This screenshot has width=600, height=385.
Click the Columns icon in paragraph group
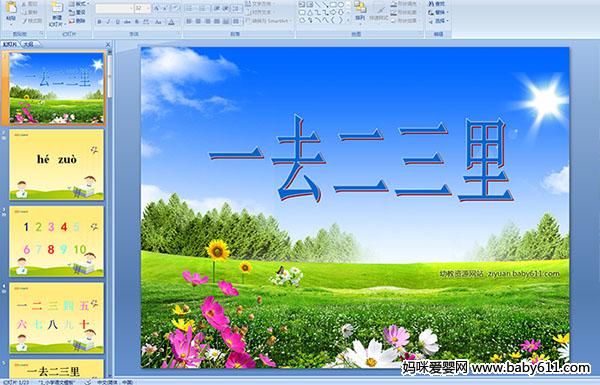(x=236, y=21)
